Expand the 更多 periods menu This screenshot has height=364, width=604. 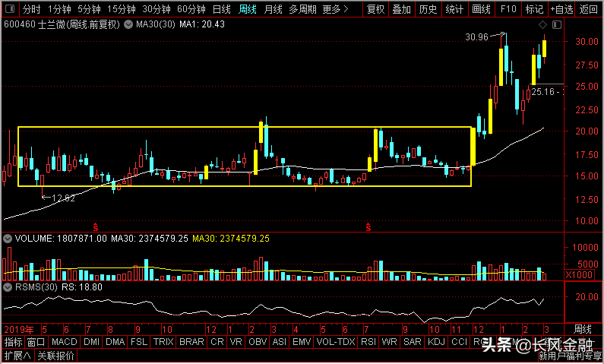tap(336, 9)
